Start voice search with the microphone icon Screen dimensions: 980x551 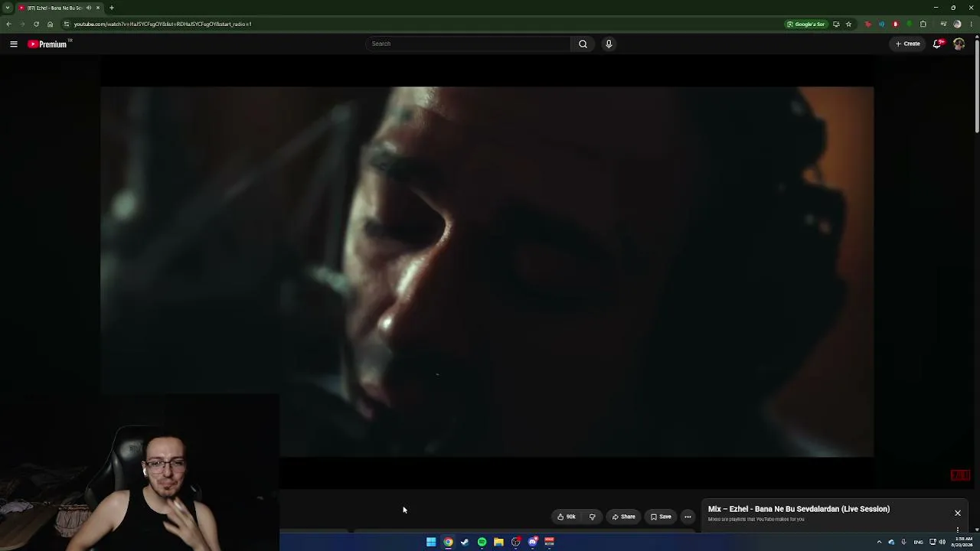(609, 44)
